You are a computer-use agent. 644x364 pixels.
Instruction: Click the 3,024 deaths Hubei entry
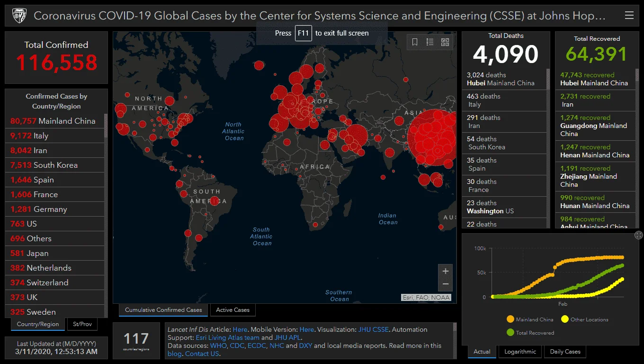tap(505, 79)
